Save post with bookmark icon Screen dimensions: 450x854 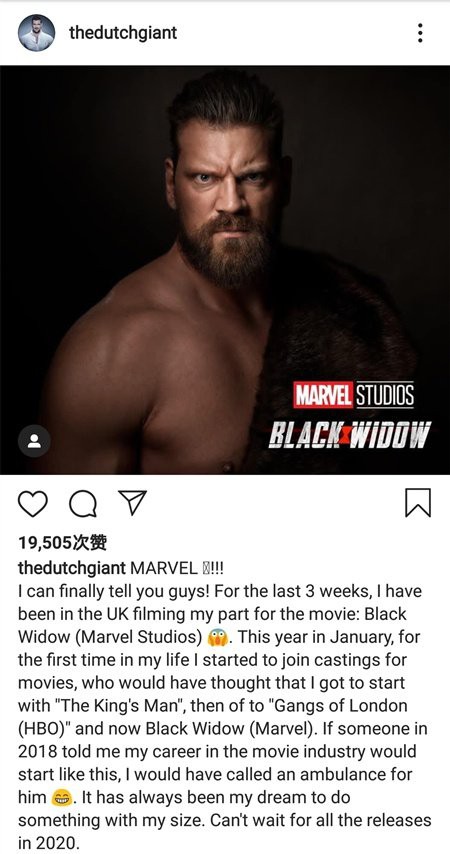pyautogui.click(x=418, y=502)
